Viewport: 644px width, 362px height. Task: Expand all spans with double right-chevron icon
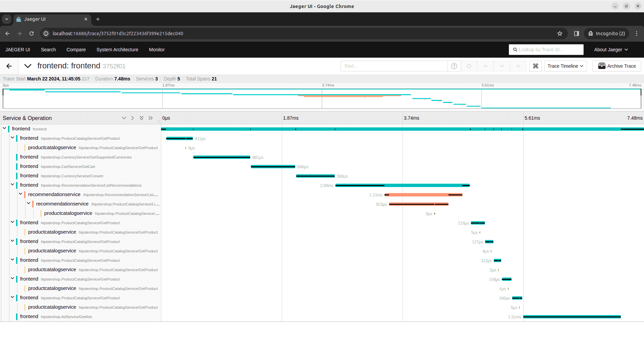(x=150, y=118)
